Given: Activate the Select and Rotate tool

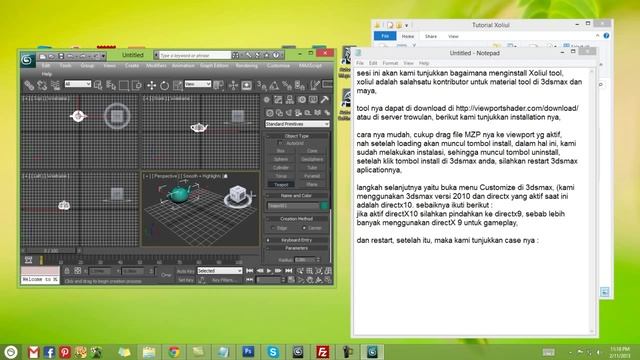Looking at the screenshot, I should point(164,85).
